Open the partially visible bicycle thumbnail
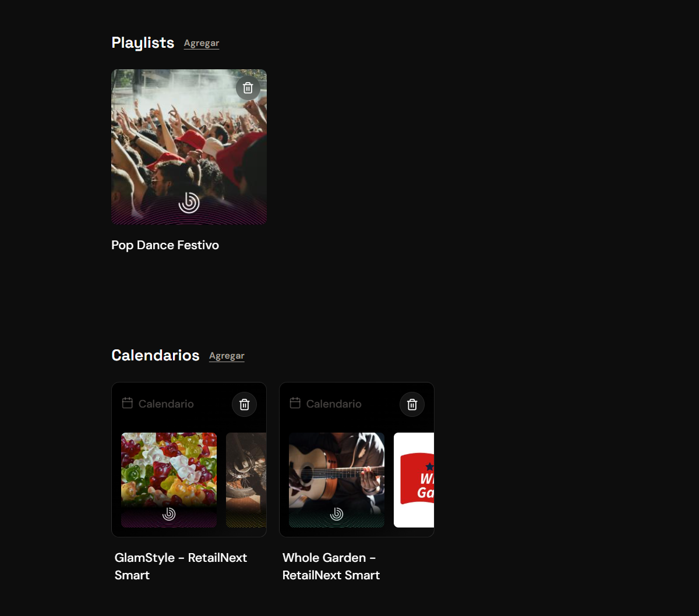The height and width of the screenshot is (616, 699). [x=246, y=480]
